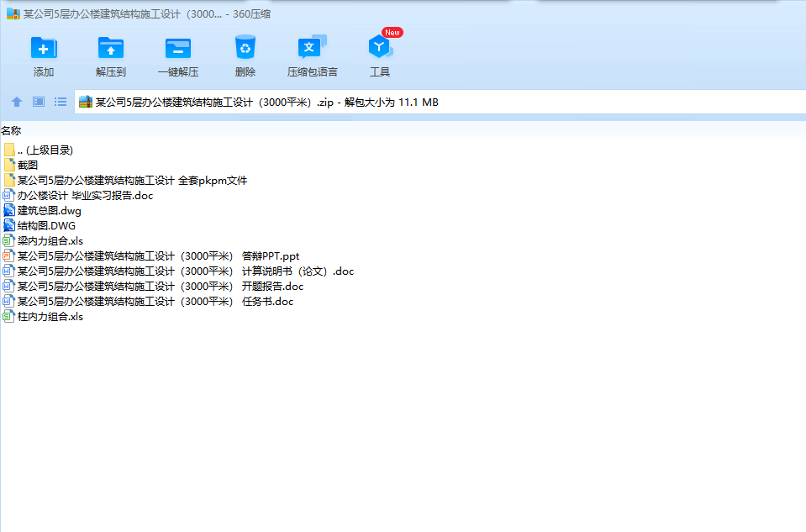Open 压缩包语言 archive language tool
The width and height of the screenshot is (806, 532).
312,47
